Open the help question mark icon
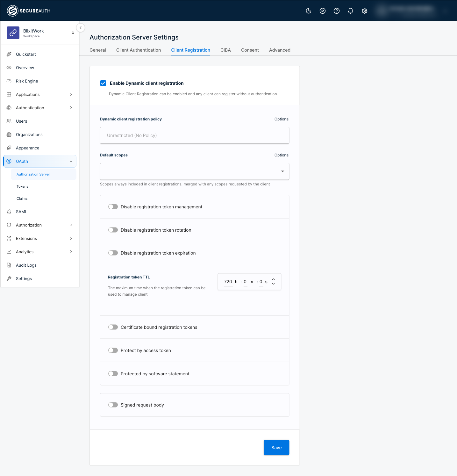The width and height of the screenshot is (457, 476). 337,11
